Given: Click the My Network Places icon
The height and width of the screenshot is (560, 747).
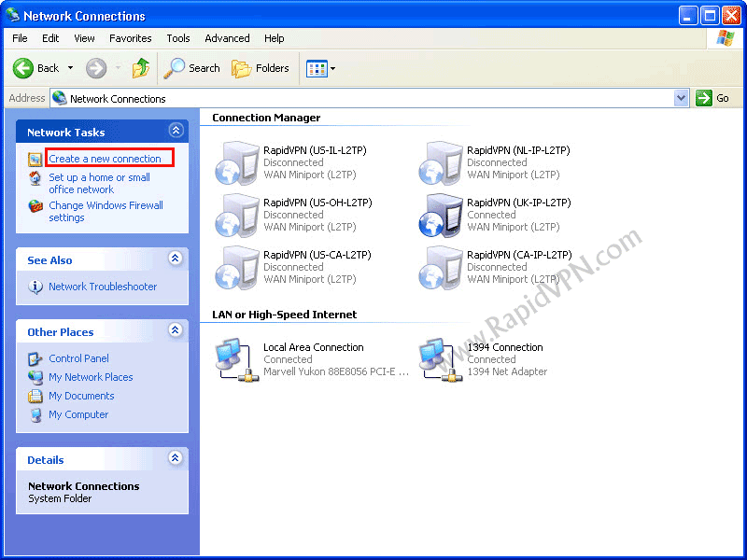Looking at the screenshot, I should 35,378.
